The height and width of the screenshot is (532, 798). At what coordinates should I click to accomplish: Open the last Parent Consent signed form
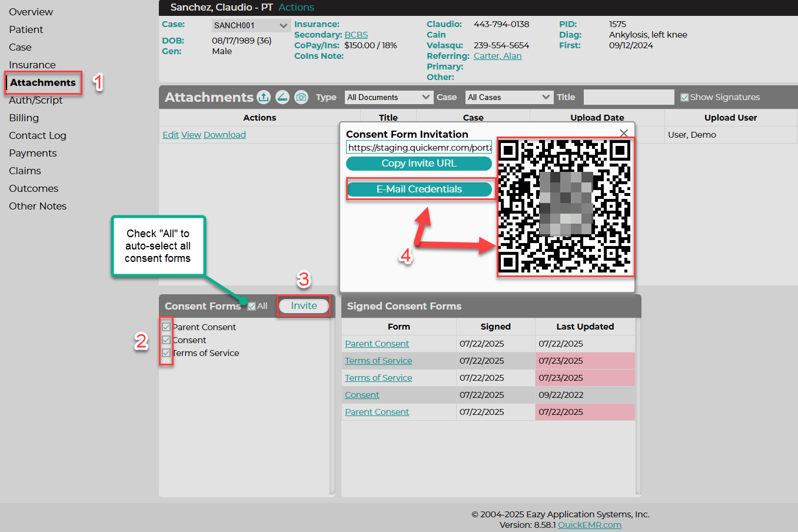377,412
